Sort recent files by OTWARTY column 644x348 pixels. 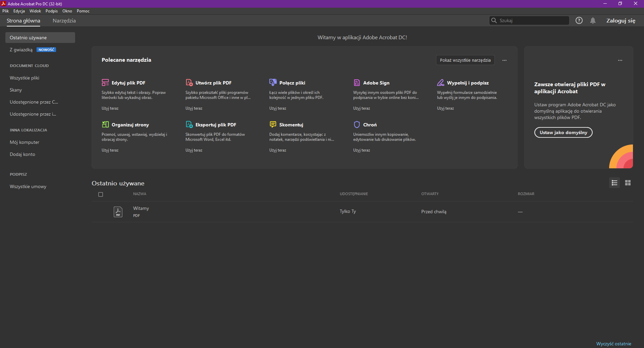(x=430, y=194)
